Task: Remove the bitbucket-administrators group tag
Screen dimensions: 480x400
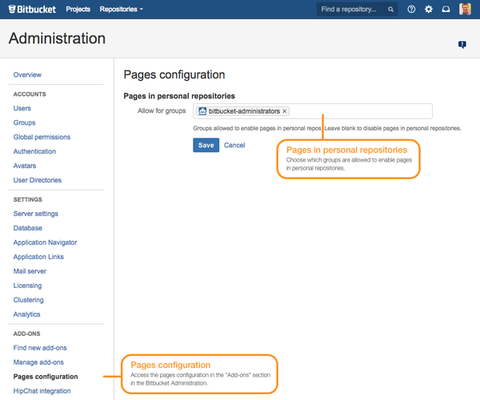Action: pos(285,111)
